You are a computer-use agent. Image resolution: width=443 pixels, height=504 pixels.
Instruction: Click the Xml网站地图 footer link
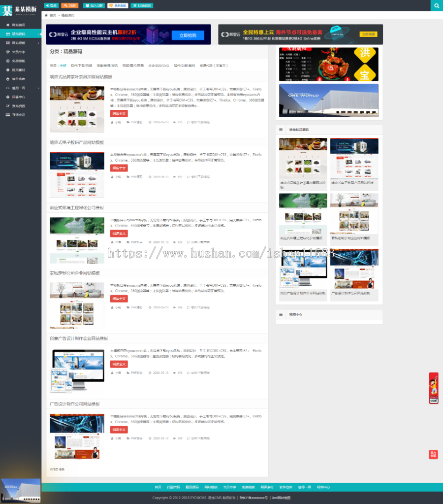pos(281,498)
